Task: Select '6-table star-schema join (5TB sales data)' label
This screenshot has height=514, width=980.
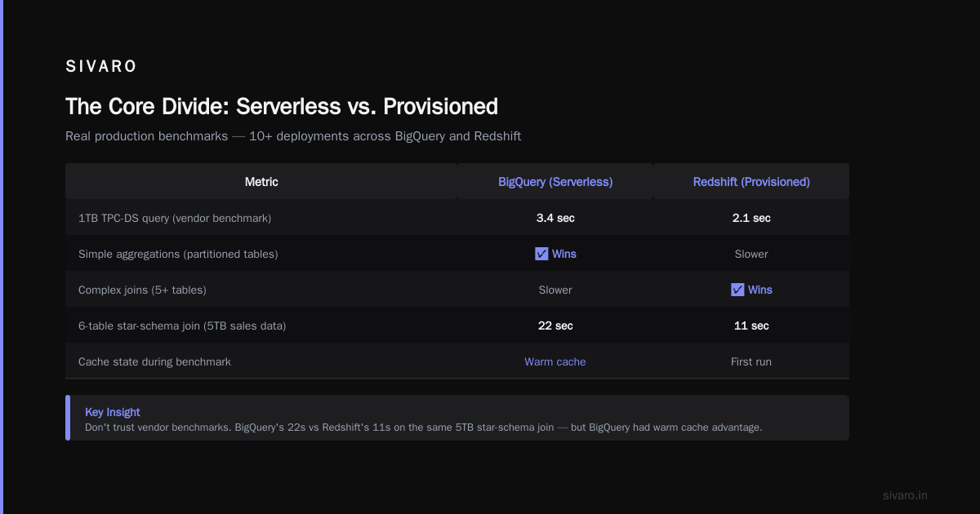Action: click(182, 326)
